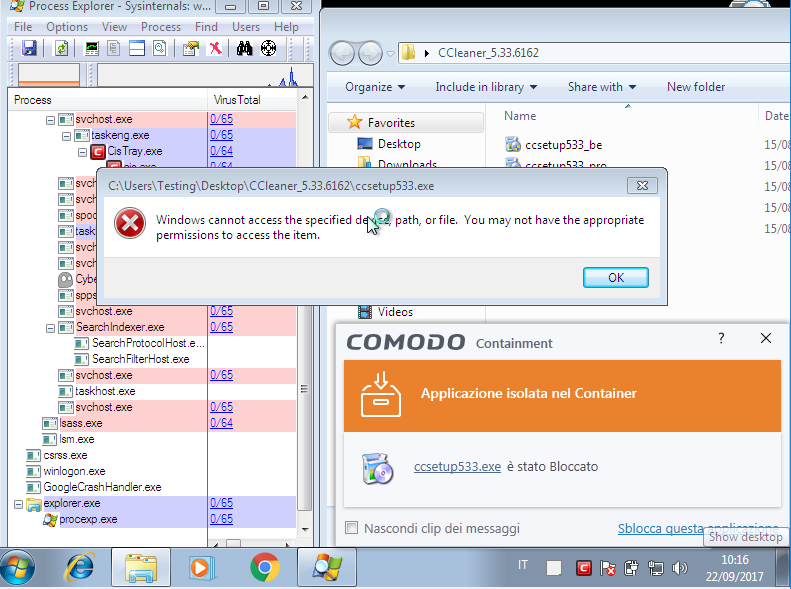Image resolution: width=791 pixels, height=589 pixels.
Task: Click the Explorer Back navigation button
Action: [x=343, y=53]
